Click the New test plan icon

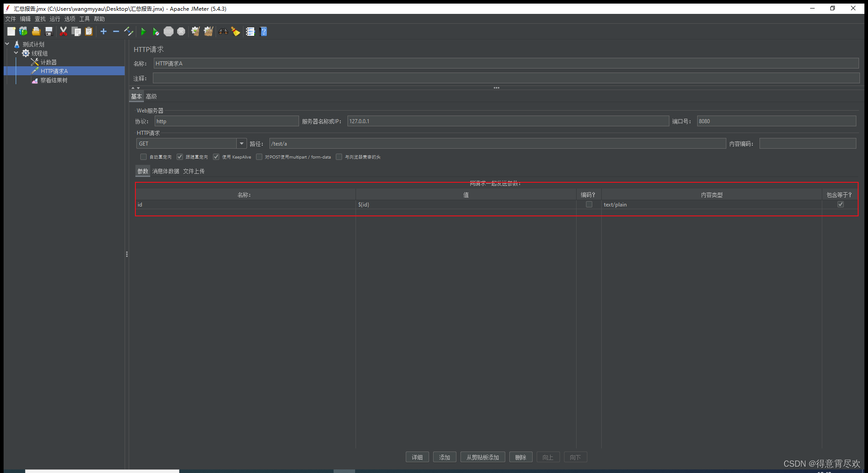coord(11,31)
